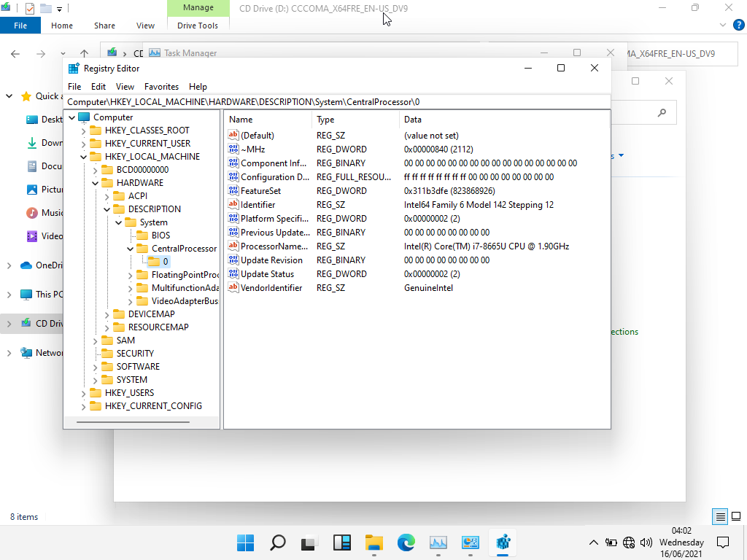Select the SYSTEM key under HKEY_LOCAL_MACHINE

coord(132,379)
